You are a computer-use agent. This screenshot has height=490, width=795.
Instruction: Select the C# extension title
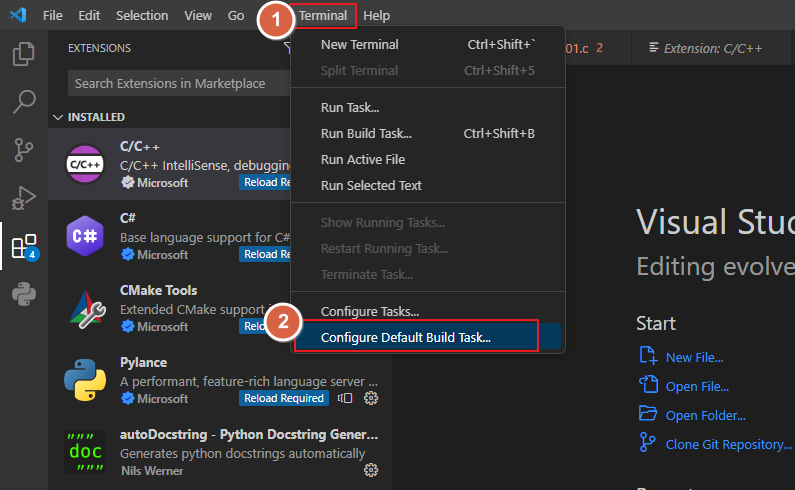(128, 218)
